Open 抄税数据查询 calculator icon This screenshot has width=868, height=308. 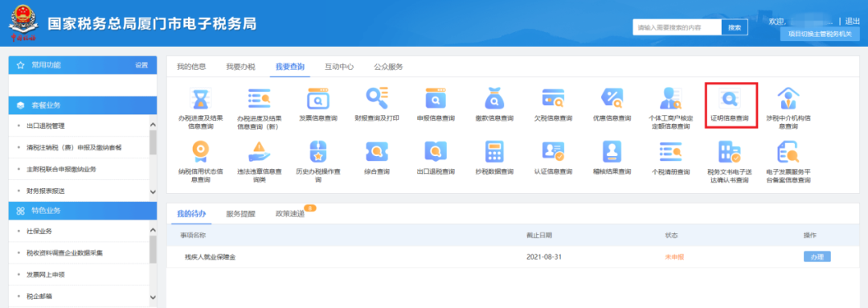(x=494, y=151)
